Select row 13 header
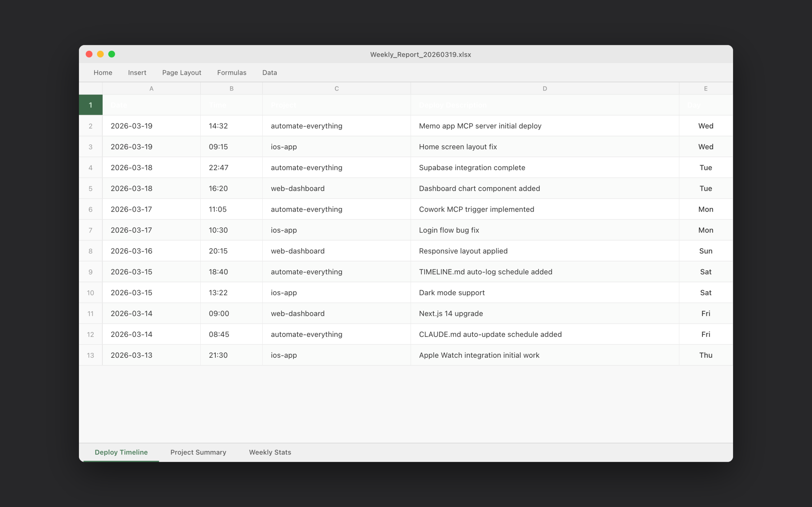This screenshot has height=507, width=812. (x=90, y=355)
